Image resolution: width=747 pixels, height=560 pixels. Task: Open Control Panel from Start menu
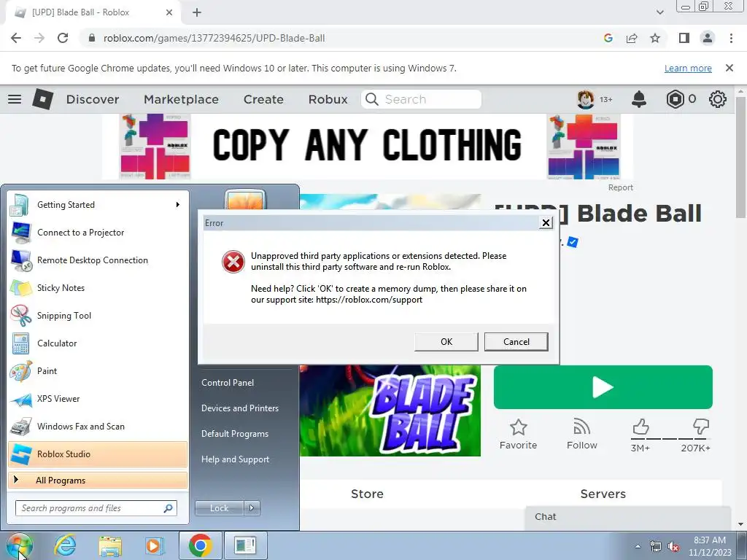[x=228, y=383]
